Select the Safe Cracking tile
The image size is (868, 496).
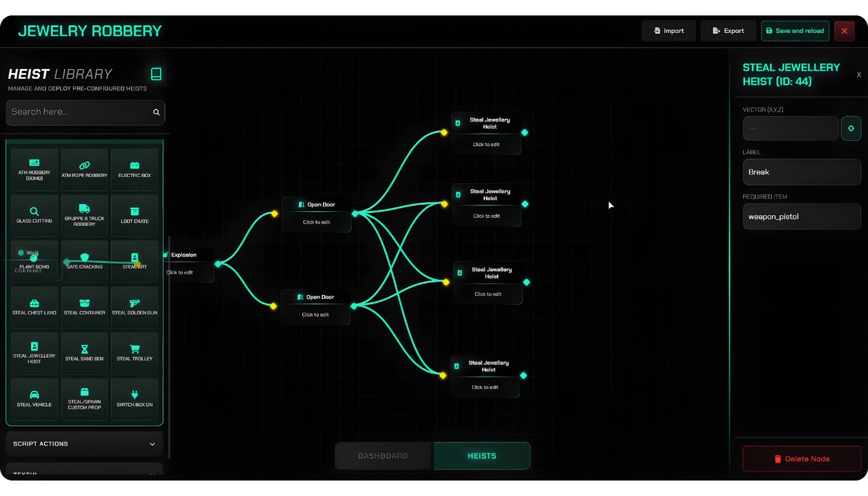click(85, 261)
